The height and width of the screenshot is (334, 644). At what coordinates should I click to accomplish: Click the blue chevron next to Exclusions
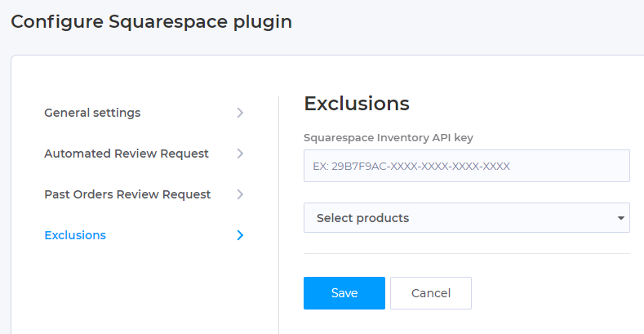pos(240,235)
